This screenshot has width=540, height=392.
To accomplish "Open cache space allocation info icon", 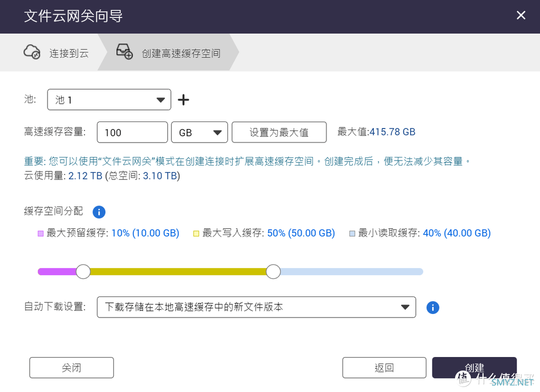I will point(99,212).
